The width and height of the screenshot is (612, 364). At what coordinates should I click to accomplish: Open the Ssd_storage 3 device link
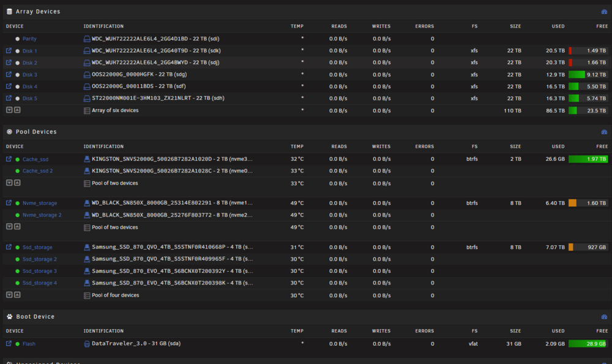click(x=39, y=271)
